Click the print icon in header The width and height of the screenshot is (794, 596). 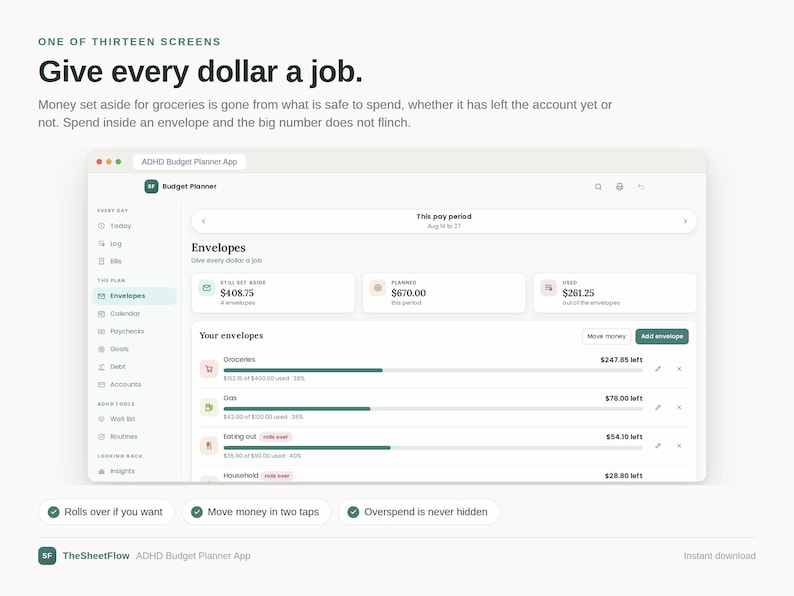(x=619, y=187)
